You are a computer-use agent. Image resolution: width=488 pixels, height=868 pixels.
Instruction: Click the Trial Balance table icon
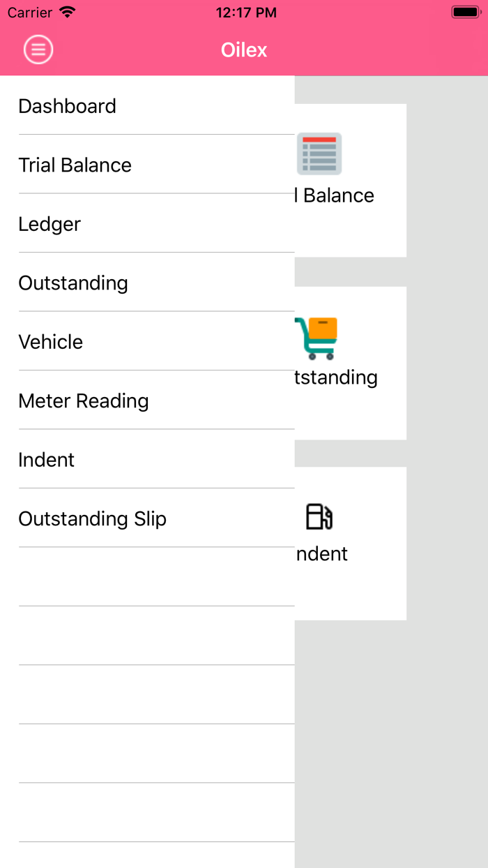(x=319, y=153)
